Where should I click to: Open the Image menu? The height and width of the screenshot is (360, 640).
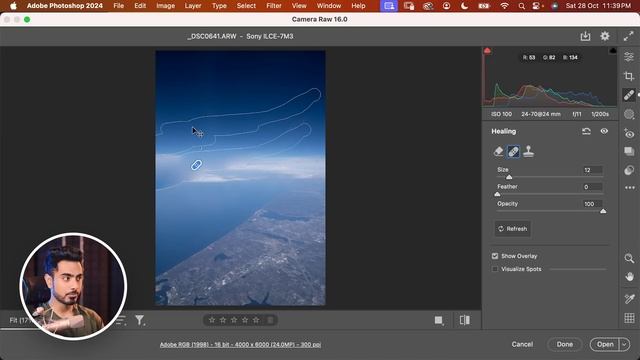pos(165,6)
